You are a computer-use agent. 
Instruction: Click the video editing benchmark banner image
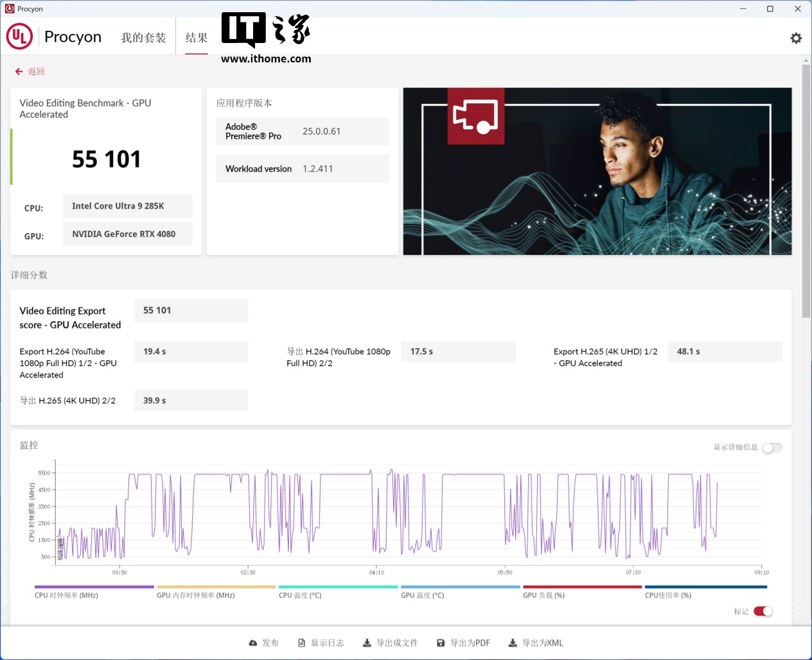(x=597, y=171)
